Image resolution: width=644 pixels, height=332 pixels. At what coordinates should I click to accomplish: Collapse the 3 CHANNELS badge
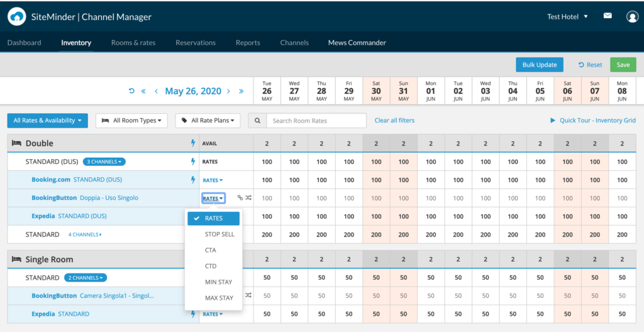click(x=104, y=162)
